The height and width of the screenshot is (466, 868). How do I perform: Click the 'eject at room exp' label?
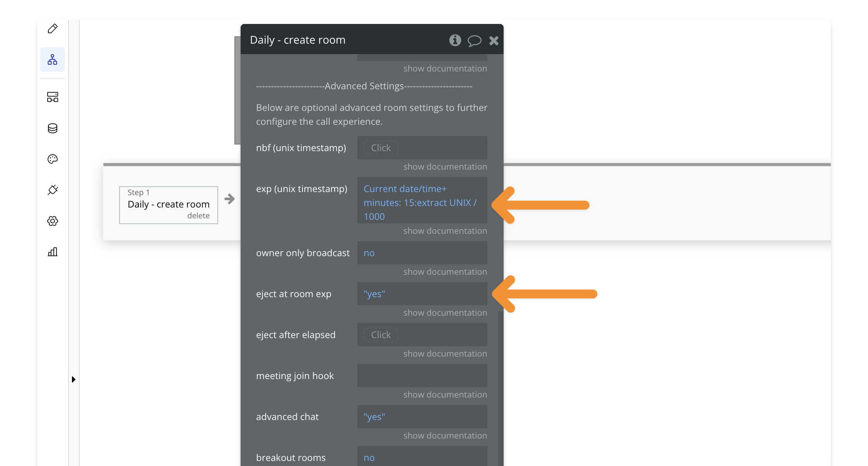click(x=294, y=294)
